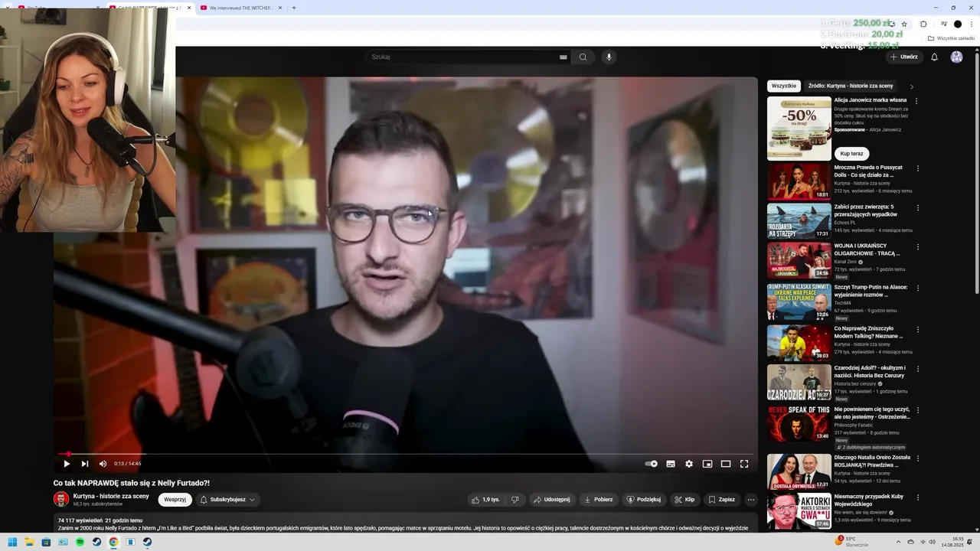
Task: Click the Wesprzyj button
Action: (x=175, y=500)
